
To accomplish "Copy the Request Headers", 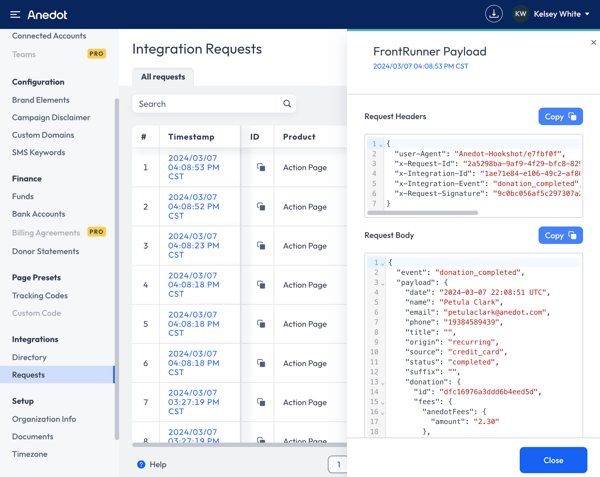I will (560, 117).
